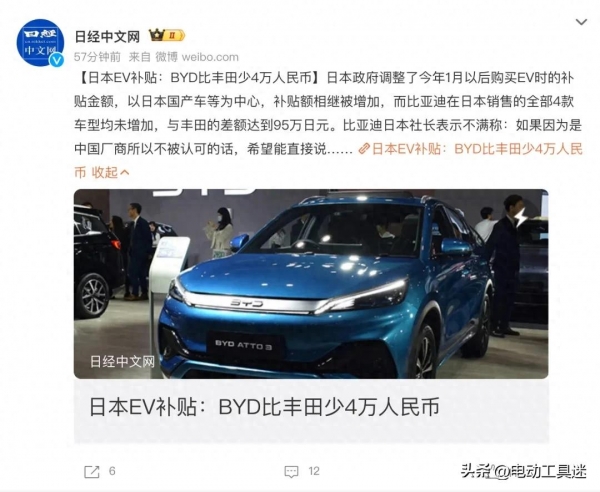Click the 头条@电动工具迷 watermark
The width and height of the screenshot is (600, 492).
point(523,471)
